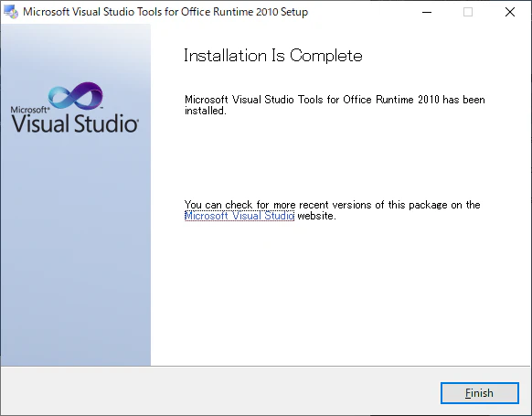Screen dimensions: 532x416
Task: Click text "has been installed." message
Action: click(335, 105)
